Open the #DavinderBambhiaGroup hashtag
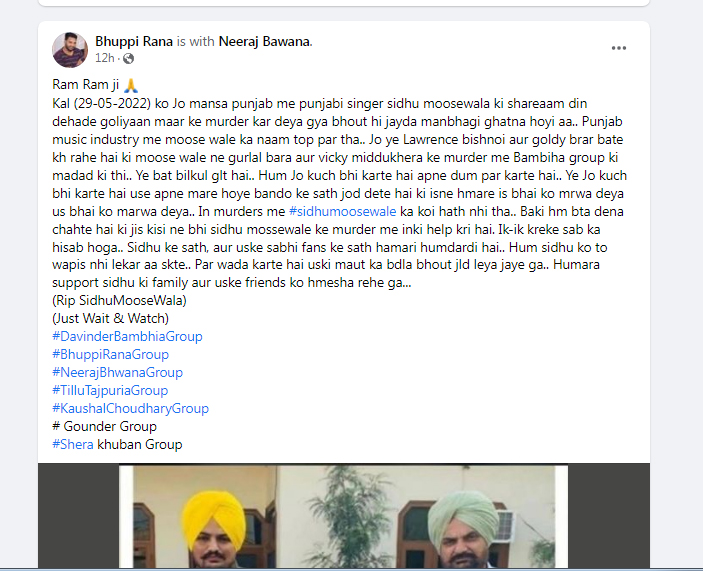 [127, 337]
